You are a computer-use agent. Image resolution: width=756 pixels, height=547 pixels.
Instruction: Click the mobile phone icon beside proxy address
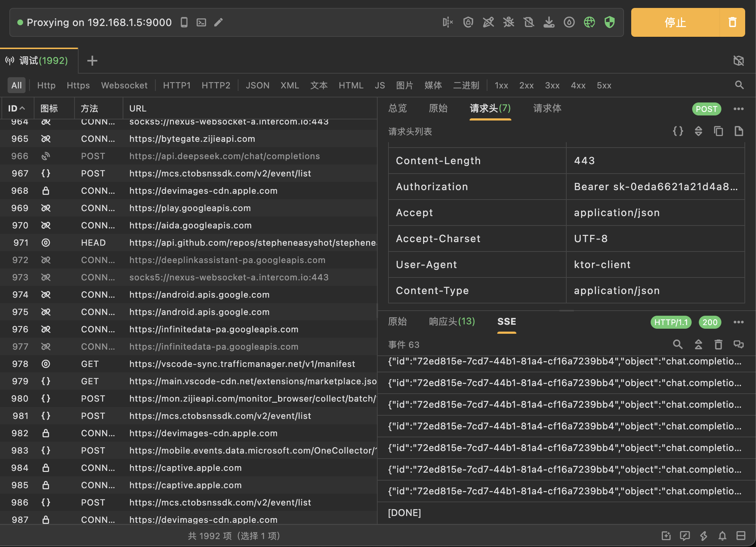[x=184, y=22]
